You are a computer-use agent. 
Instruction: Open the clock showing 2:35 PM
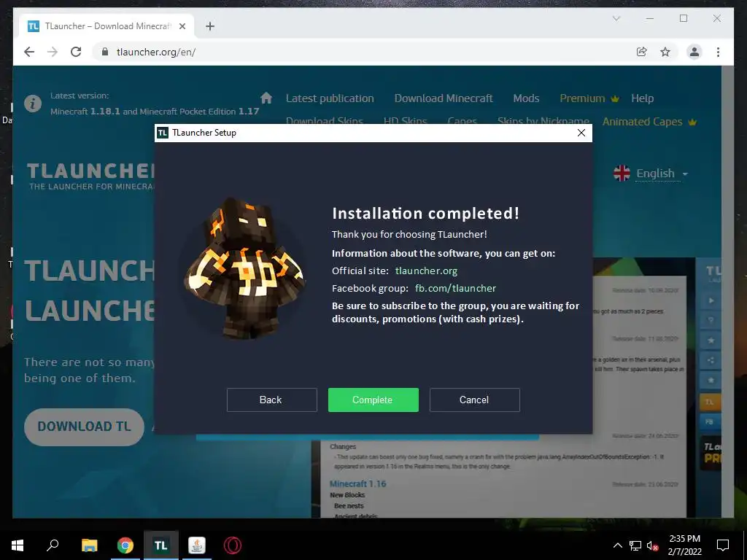[x=684, y=545]
